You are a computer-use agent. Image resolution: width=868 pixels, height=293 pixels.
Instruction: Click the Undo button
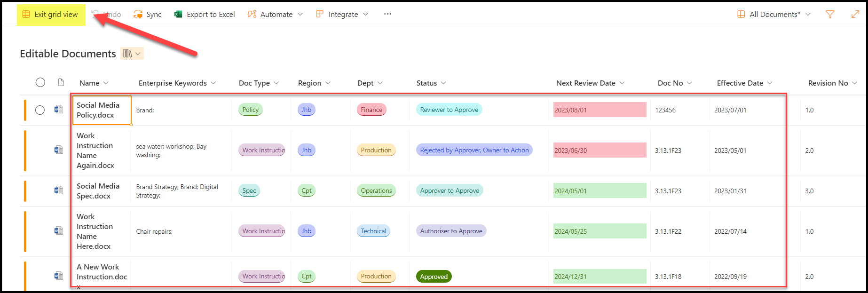[106, 15]
